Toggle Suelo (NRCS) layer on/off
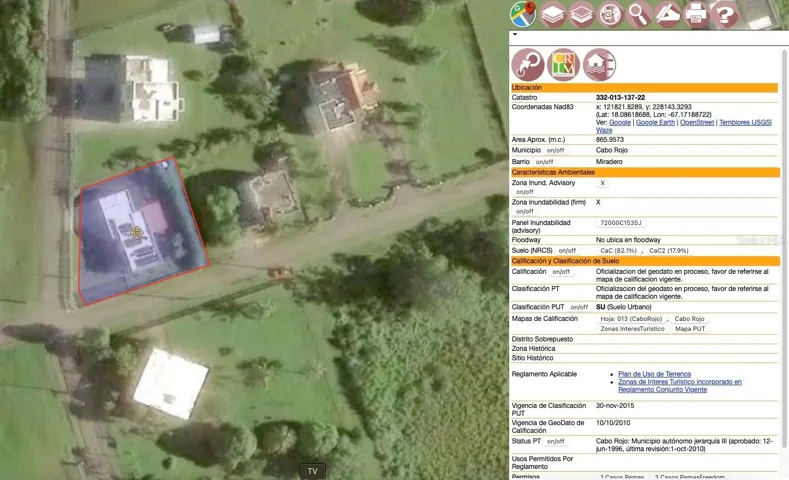This screenshot has width=789, height=480. click(x=567, y=251)
